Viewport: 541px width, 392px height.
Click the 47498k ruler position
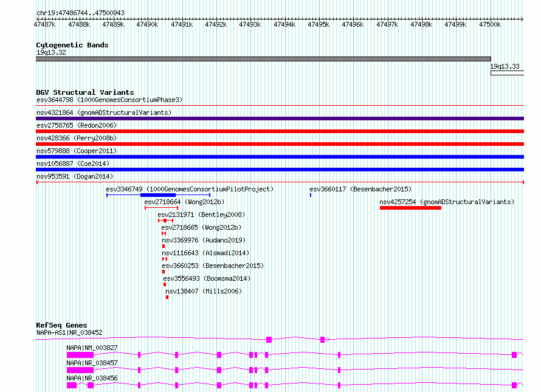(421, 24)
